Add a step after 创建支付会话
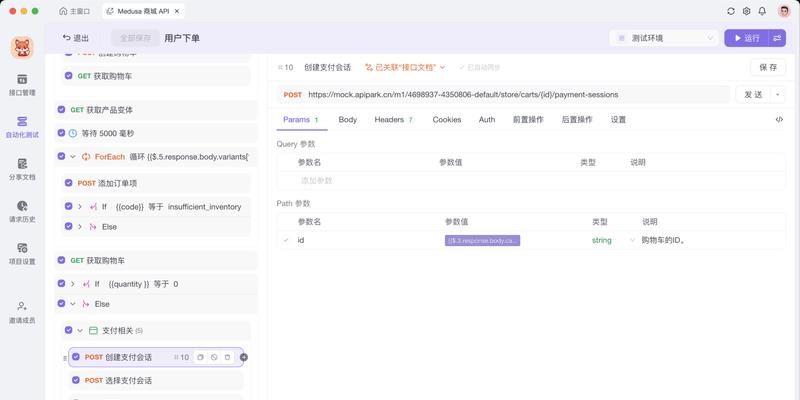Image resolution: width=800 pixels, height=400 pixels. (243, 357)
